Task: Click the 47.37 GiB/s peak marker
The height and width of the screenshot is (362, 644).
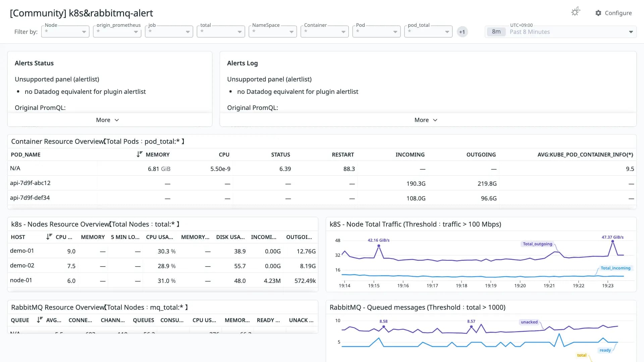Action: tap(612, 241)
